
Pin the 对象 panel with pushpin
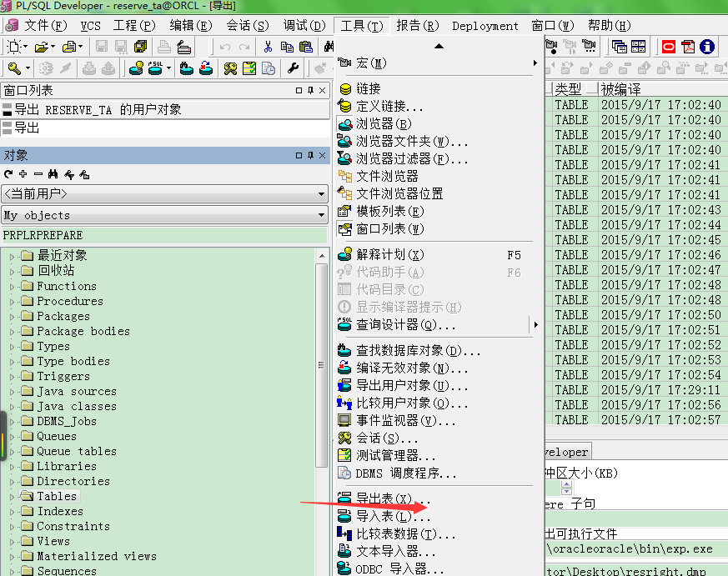[x=310, y=156]
